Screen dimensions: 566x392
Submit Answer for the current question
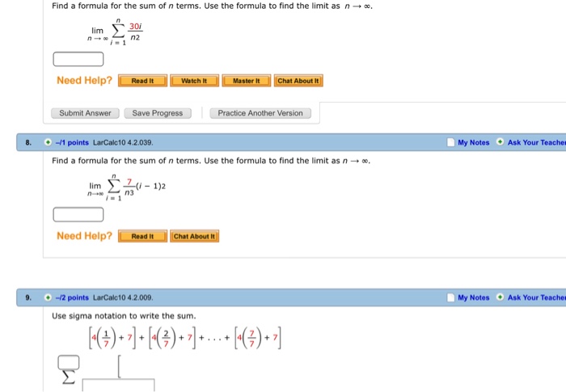(86, 113)
